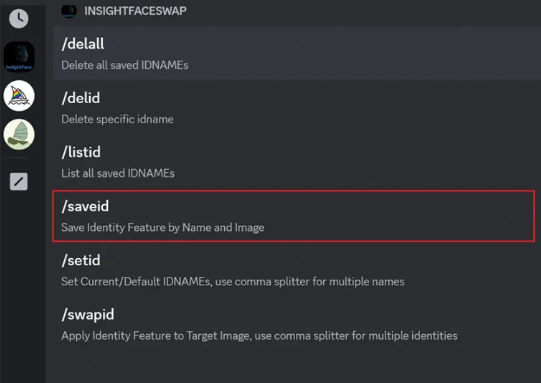Click the INSIGHTFACESWAP section header text
Image resolution: width=541 pixels, height=383 pixels.
tap(135, 11)
